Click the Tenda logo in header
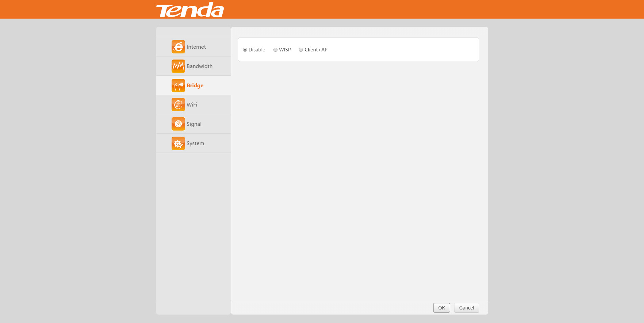 (x=190, y=9)
